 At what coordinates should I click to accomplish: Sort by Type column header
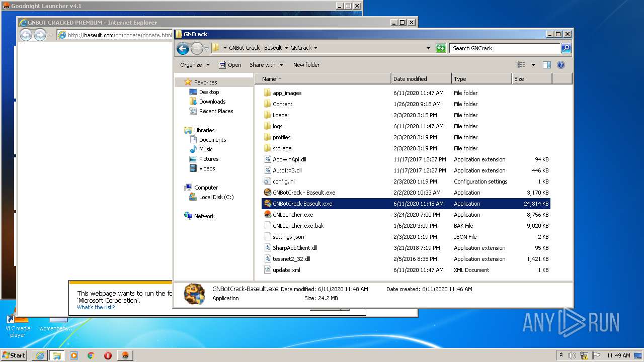click(481, 79)
